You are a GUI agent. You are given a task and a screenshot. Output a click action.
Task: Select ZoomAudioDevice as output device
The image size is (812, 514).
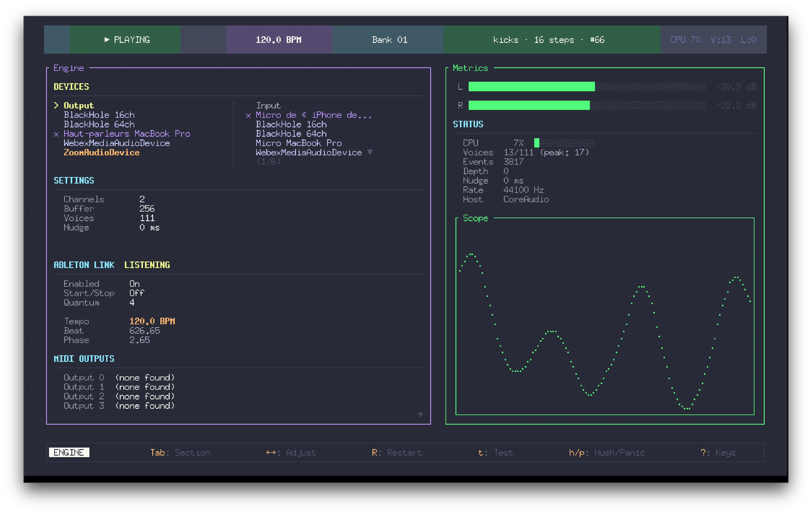click(101, 153)
